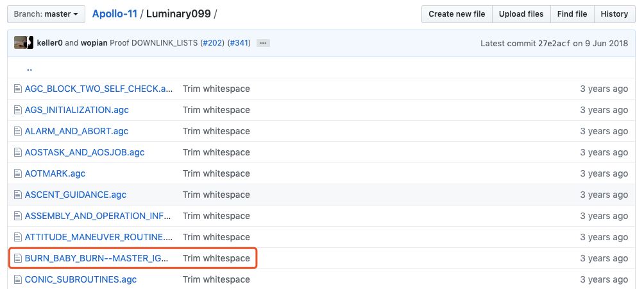The width and height of the screenshot is (644, 289).
Task: Open Trim whitespace commit for AOSTASK_AND_AOSJOB.agc
Action: coord(216,152)
